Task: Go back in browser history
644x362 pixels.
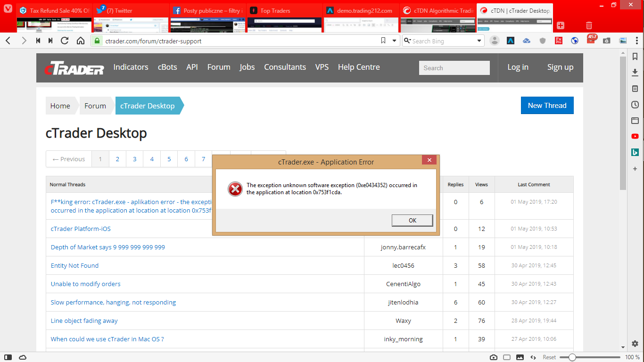Action: coord(8,41)
